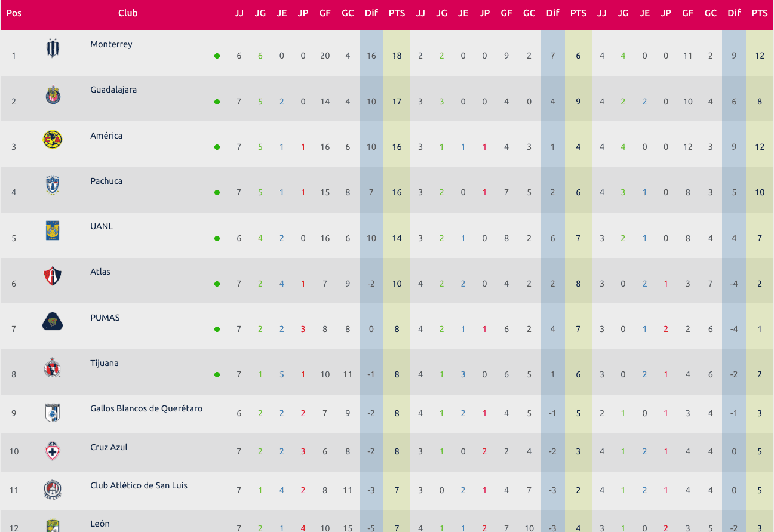Select Club Atlético de San Luis name
The height and width of the screenshot is (532, 774).
[x=139, y=485]
